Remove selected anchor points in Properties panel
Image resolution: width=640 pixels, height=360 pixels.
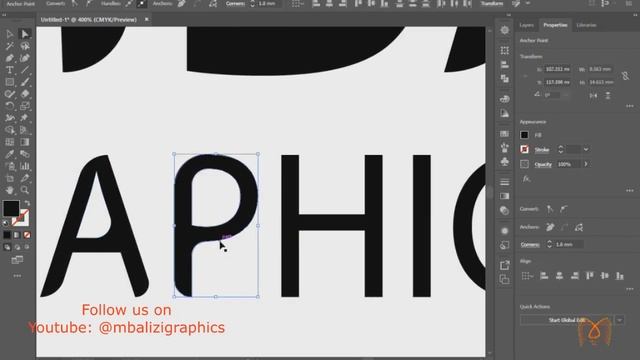(550, 227)
